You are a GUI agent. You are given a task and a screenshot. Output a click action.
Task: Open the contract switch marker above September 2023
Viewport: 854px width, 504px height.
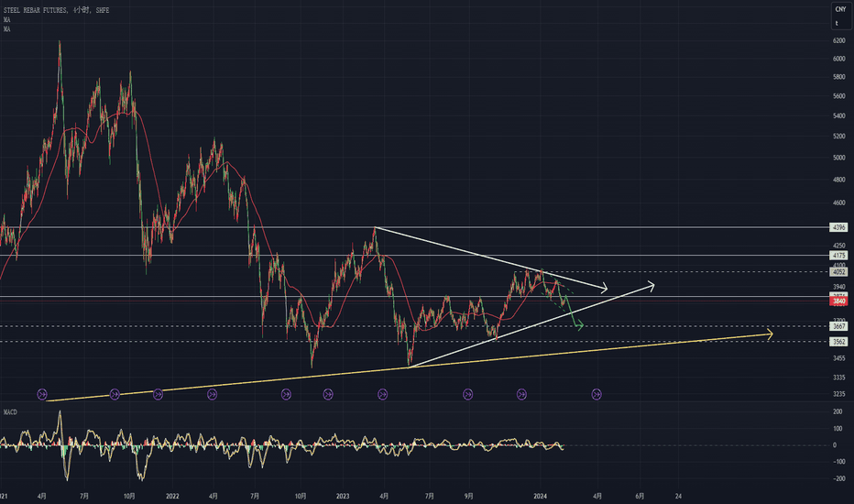(x=468, y=394)
